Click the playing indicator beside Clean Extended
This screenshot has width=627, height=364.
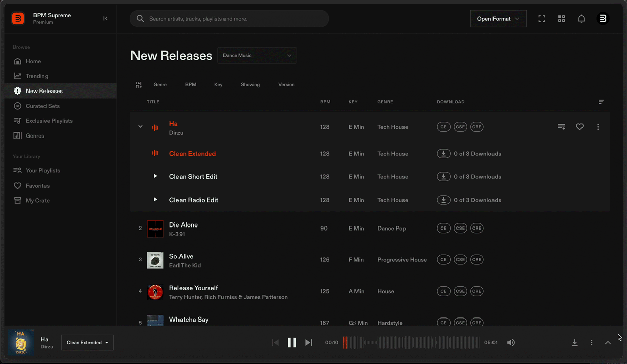pyautogui.click(x=155, y=153)
